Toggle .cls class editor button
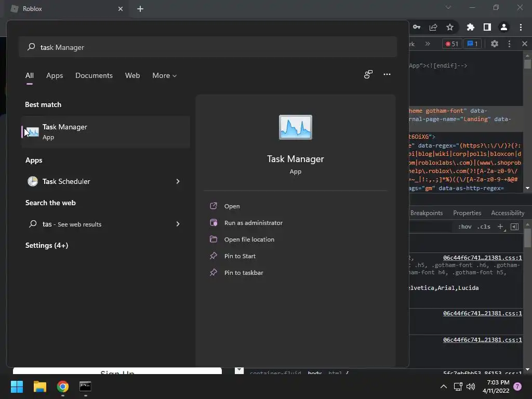This screenshot has height=399, width=532. tap(484, 227)
